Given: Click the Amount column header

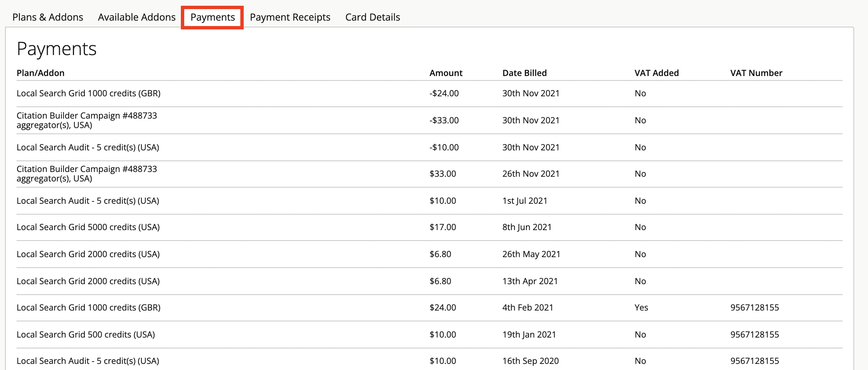Looking at the screenshot, I should (x=446, y=73).
